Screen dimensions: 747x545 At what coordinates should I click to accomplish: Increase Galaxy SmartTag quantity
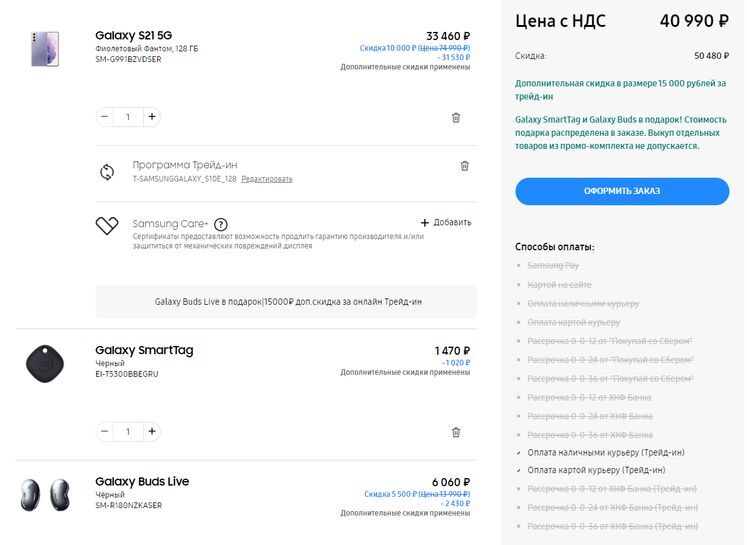click(x=152, y=432)
